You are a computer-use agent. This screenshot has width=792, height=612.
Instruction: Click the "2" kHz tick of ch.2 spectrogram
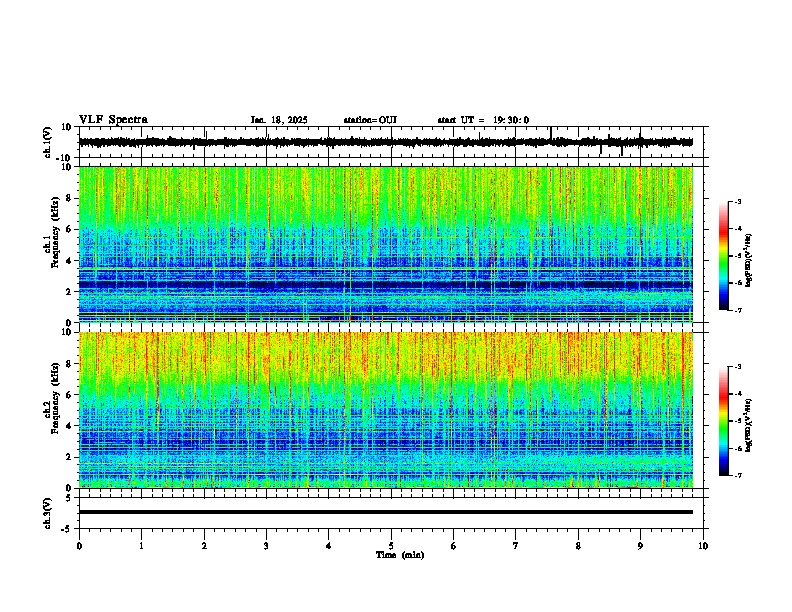pos(70,457)
